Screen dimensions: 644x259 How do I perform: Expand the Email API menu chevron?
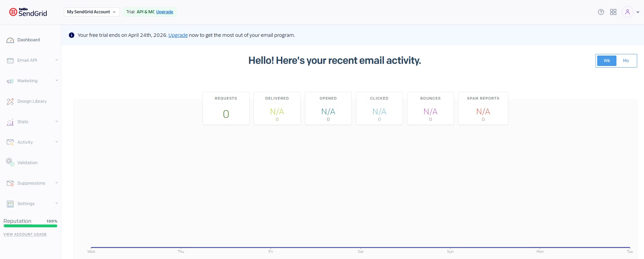pos(57,60)
